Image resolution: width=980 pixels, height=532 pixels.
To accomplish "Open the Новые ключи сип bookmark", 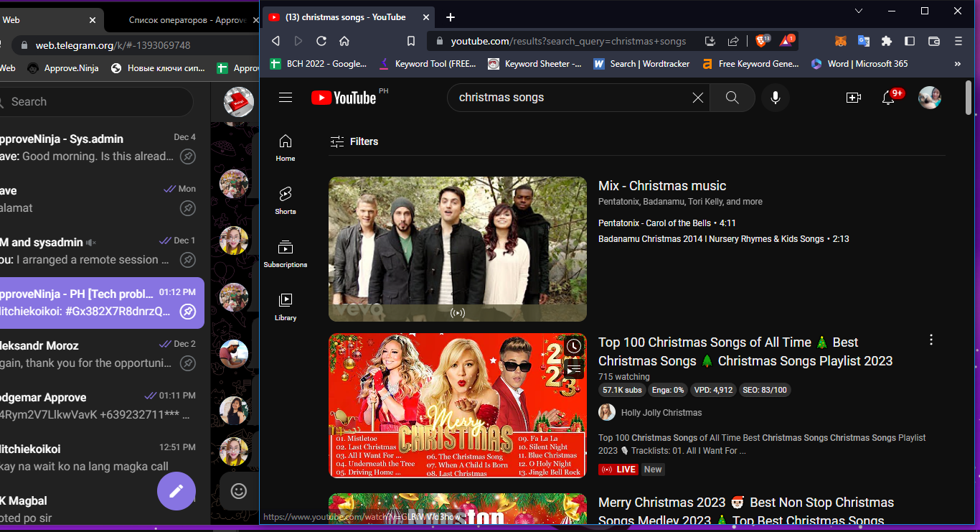I will [x=158, y=68].
